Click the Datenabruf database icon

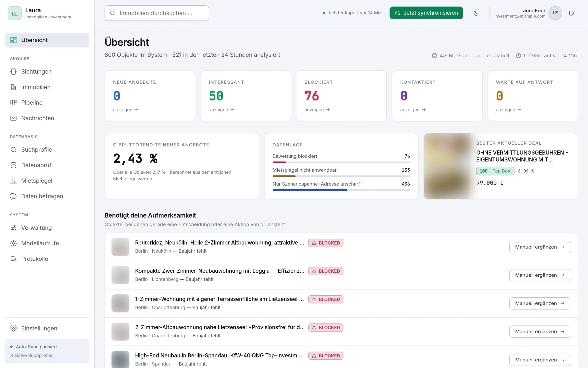tap(13, 165)
